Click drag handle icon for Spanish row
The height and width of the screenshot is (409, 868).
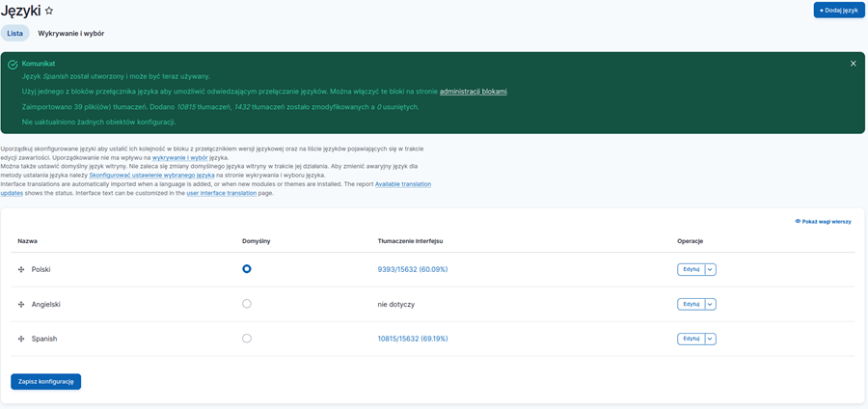click(x=21, y=340)
